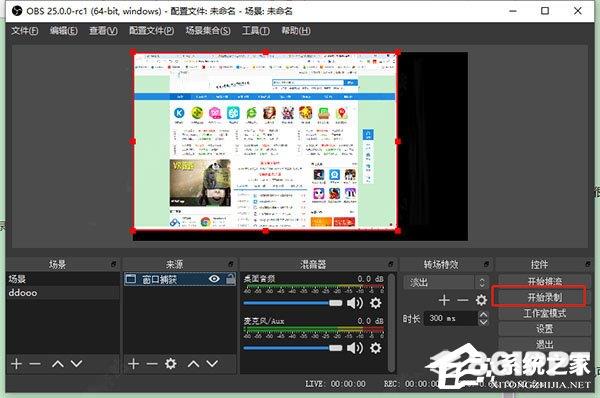
Task: Remove transition with minus icon
Action: (463, 300)
